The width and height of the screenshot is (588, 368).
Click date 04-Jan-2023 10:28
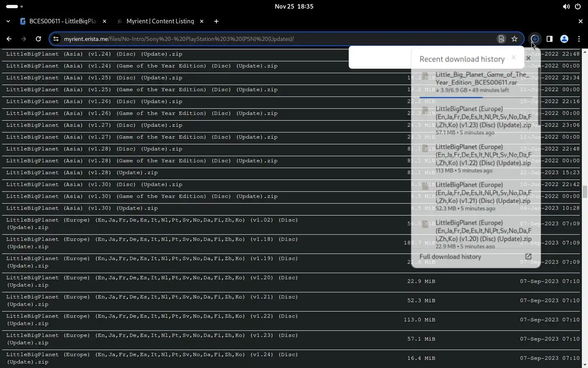[x=550, y=208]
